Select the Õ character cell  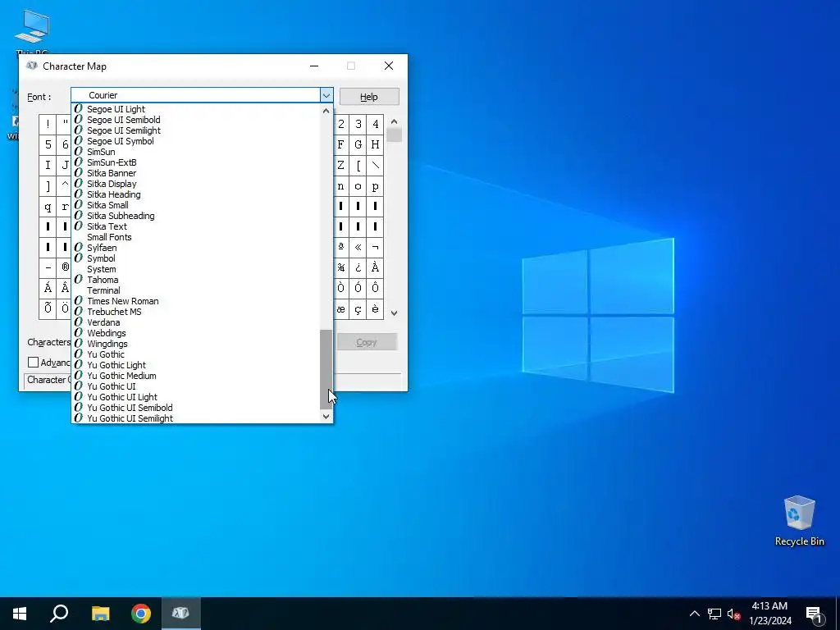pos(48,308)
